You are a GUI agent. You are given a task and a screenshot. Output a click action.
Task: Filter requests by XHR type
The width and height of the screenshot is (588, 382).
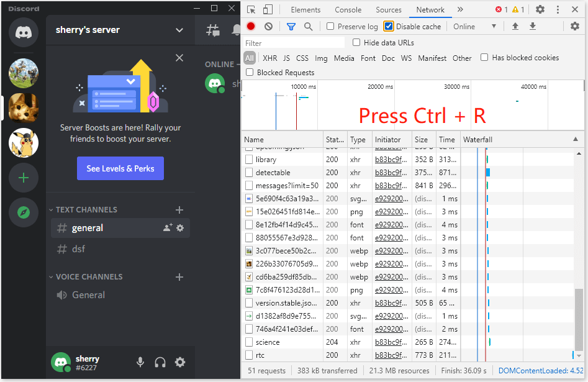pos(269,58)
